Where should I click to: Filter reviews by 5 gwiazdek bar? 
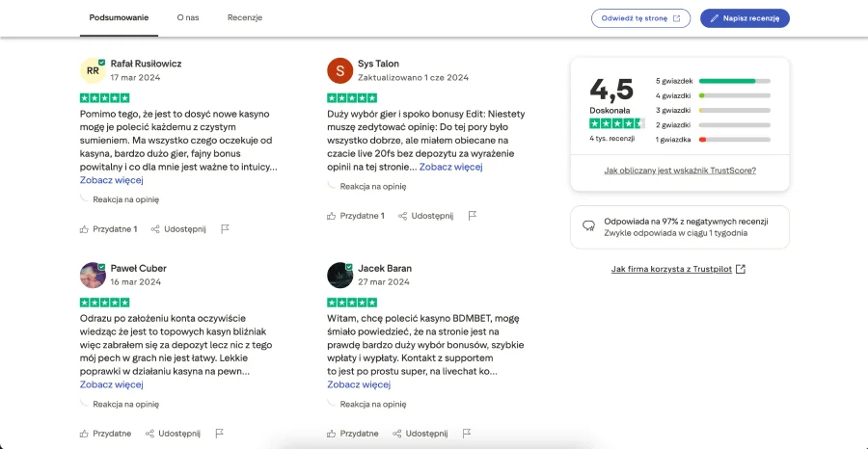[x=735, y=81]
